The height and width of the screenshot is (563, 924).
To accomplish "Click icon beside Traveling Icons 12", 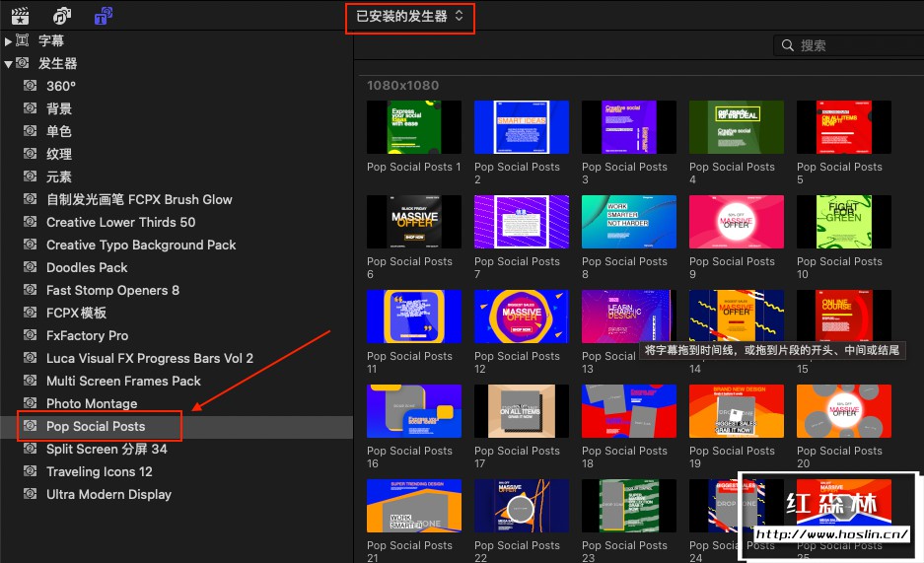I will [30, 471].
